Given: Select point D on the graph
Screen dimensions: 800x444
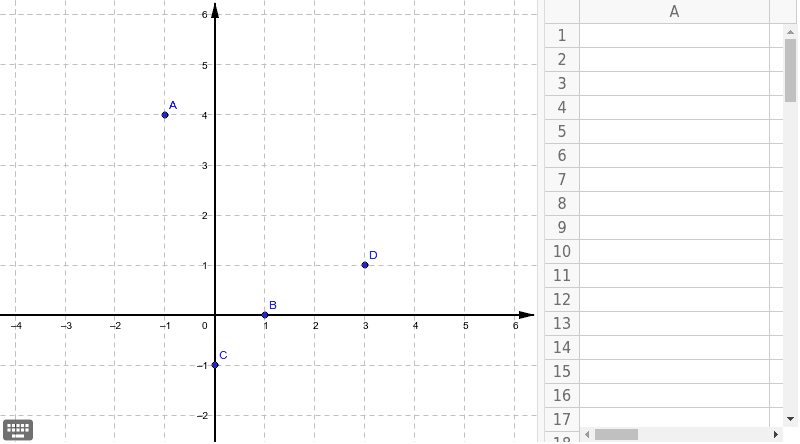Looking at the screenshot, I should [x=365, y=265].
